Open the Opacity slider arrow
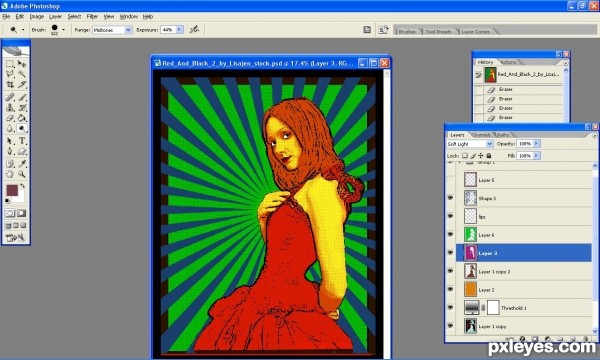Viewport: 600px width, 360px height. pyautogui.click(x=536, y=143)
